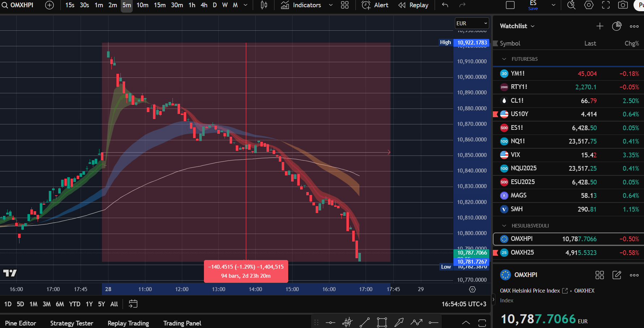Enter fullscreen mode from top toolbar

click(x=606, y=5)
